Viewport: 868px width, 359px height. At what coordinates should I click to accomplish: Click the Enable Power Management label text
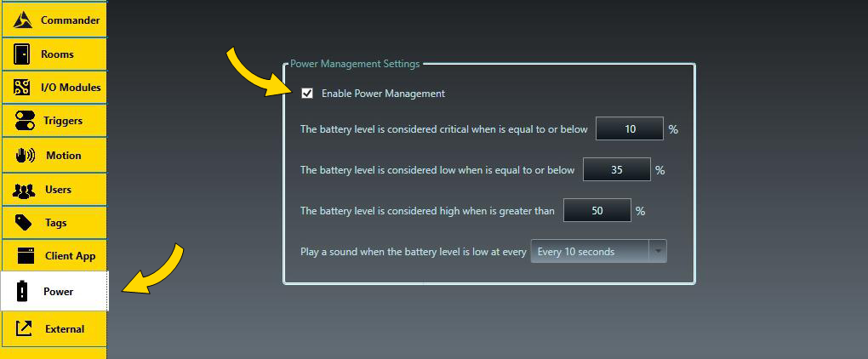(x=383, y=94)
